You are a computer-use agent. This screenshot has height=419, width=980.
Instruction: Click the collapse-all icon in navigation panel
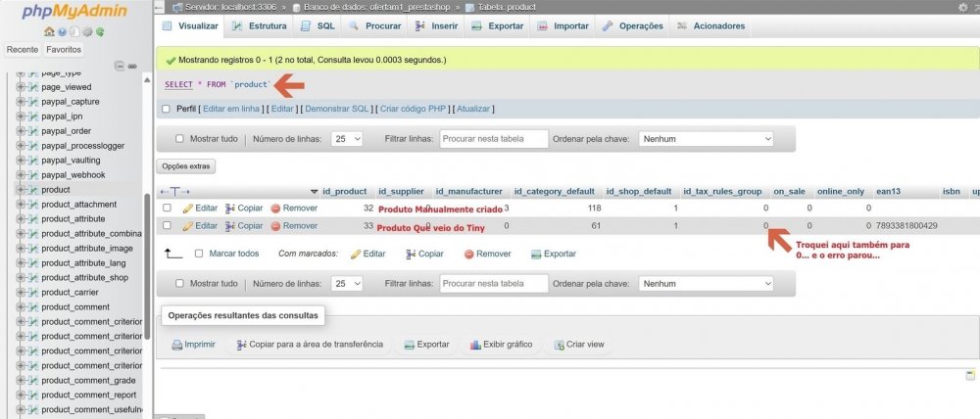[120, 66]
